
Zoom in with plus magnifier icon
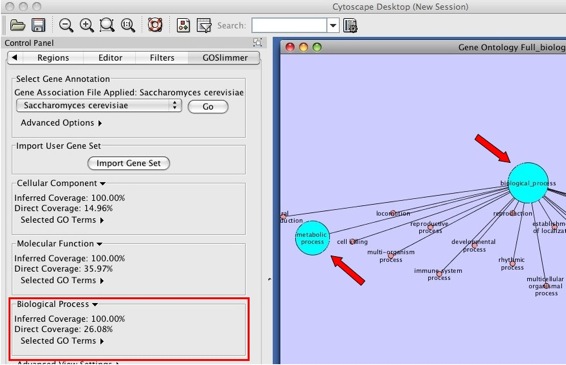point(87,25)
